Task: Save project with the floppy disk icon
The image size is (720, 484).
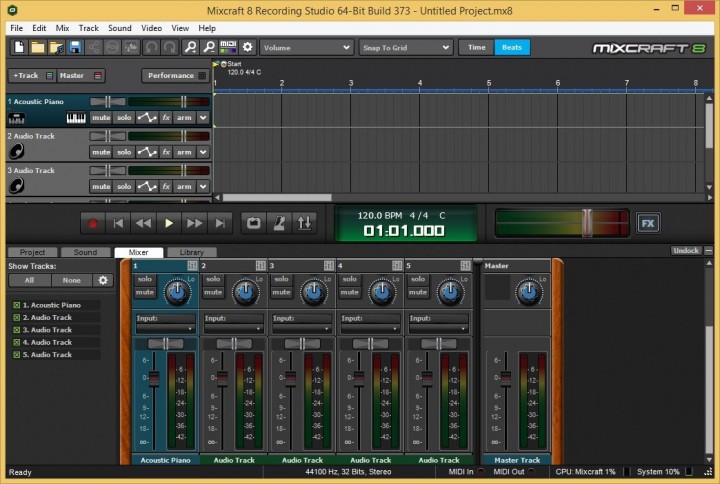Action: [75, 47]
